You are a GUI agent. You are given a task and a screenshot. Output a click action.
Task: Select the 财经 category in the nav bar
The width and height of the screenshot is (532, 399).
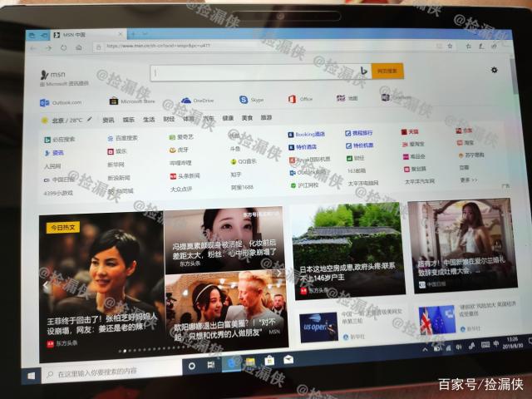[x=169, y=119]
